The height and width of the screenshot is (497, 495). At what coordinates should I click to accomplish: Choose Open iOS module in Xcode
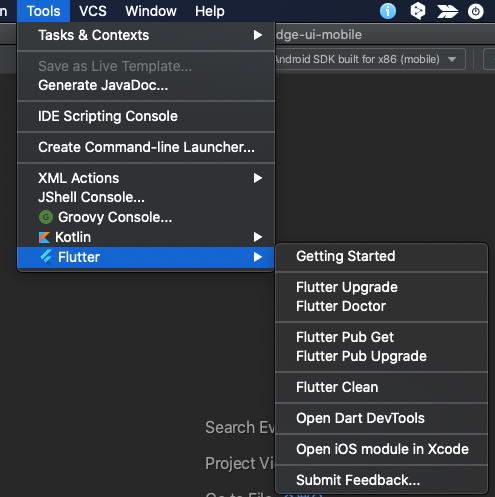pos(382,449)
